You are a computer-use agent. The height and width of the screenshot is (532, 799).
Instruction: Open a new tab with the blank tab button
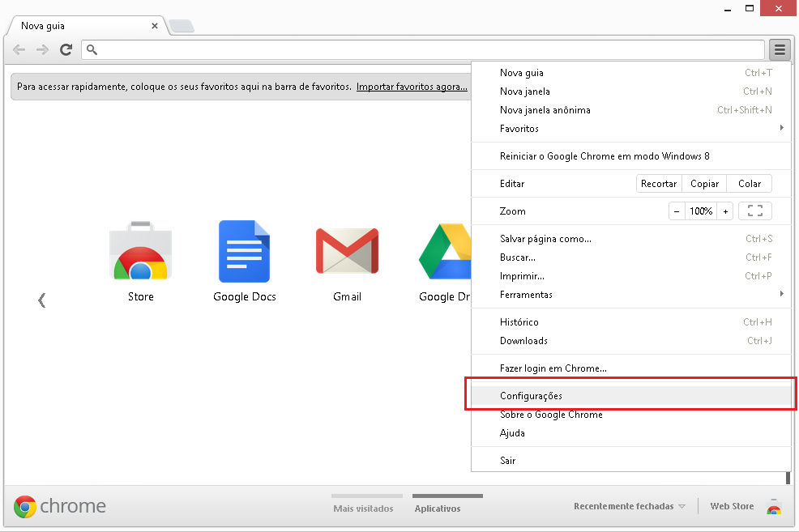pos(182,25)
